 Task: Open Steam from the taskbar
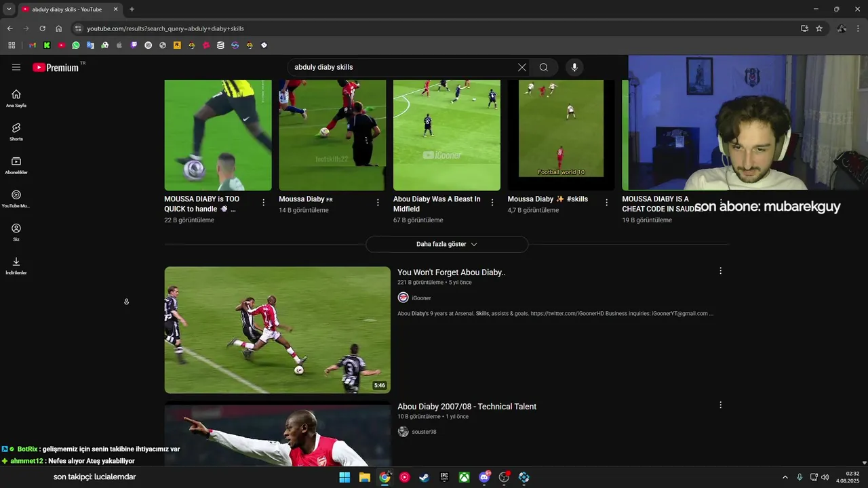[x=425, y=477]
